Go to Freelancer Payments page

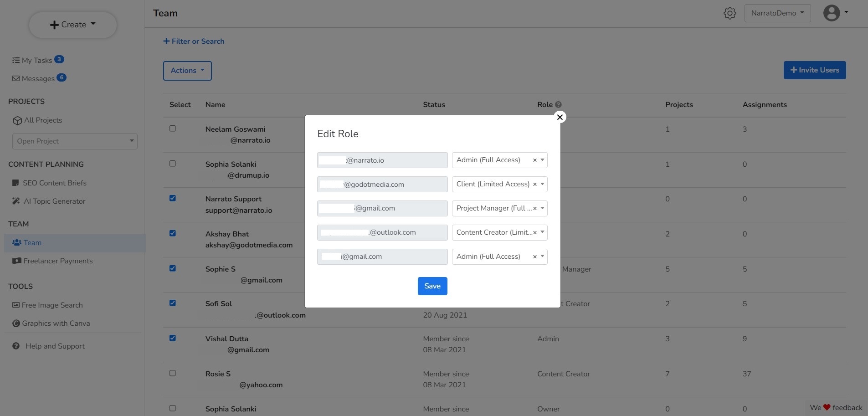point(58,261)
